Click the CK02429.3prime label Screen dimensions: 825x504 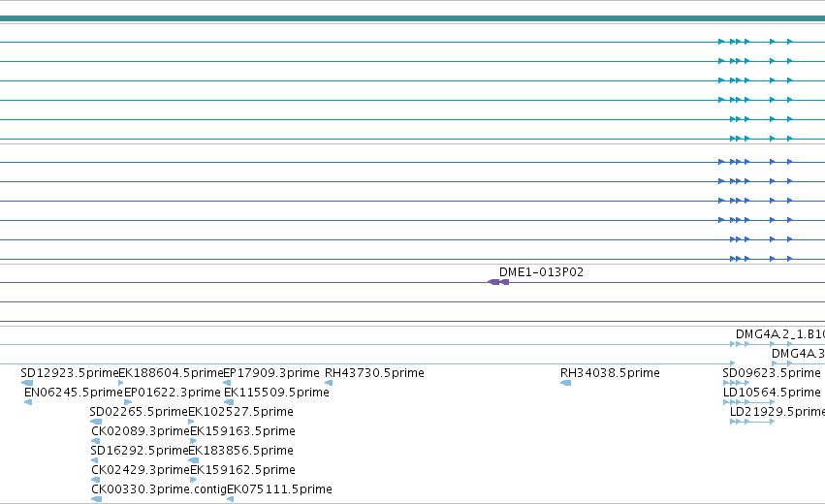(x=140, y=470)
